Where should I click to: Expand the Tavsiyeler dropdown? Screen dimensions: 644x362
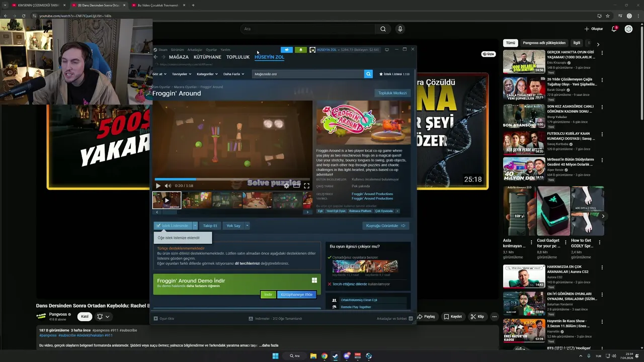pyautogui.click(x=182, y=74)
